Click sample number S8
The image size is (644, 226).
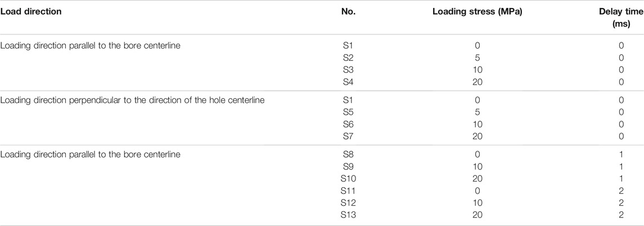click(x=348, y=155)
